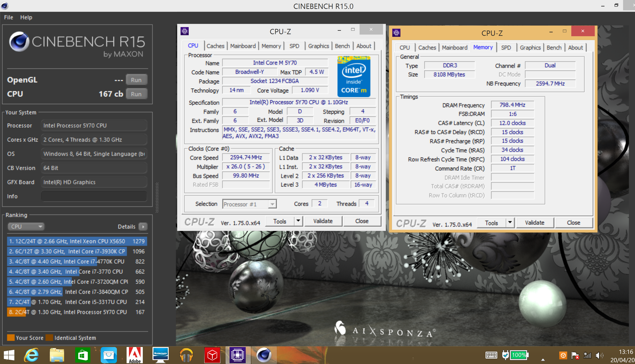Screen dimensions: 635x364
Task: Open the Windows Store taskbar icon
Action: coord(83,355)
